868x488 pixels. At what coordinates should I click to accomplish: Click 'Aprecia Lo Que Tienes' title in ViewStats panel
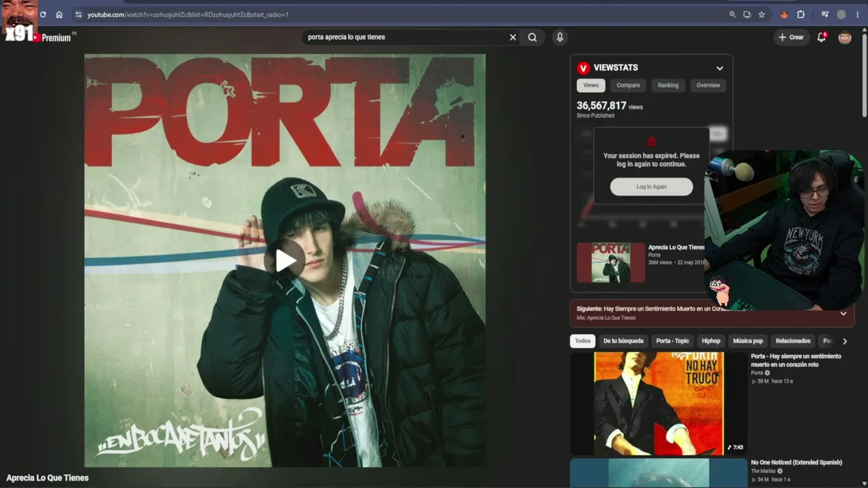[676, 247]
